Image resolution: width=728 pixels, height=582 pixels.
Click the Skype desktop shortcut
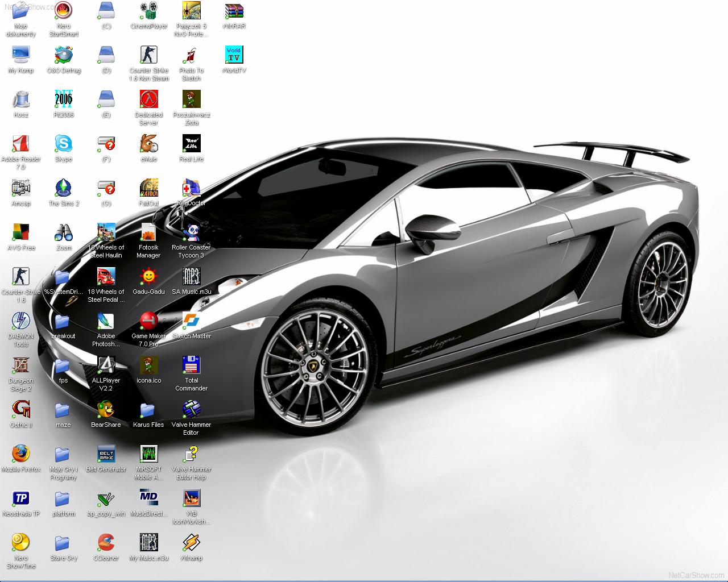64,144
